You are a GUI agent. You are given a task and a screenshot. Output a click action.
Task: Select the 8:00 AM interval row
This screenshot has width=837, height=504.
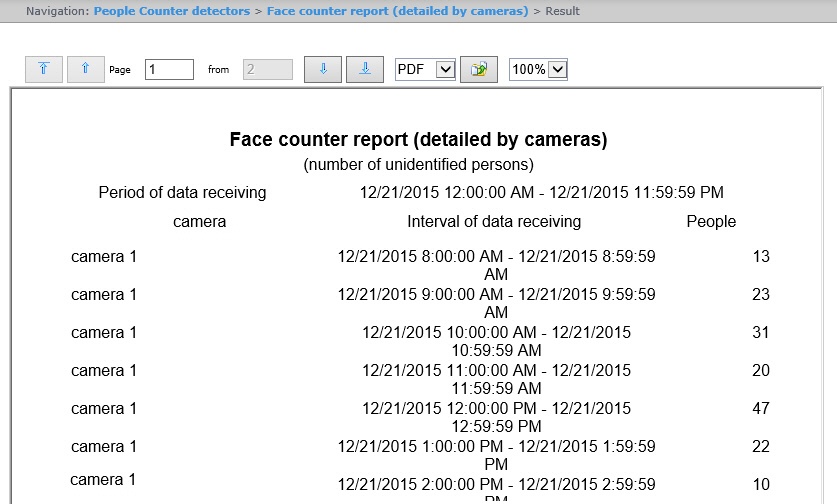pyautogui.click(x=496, y=265)
